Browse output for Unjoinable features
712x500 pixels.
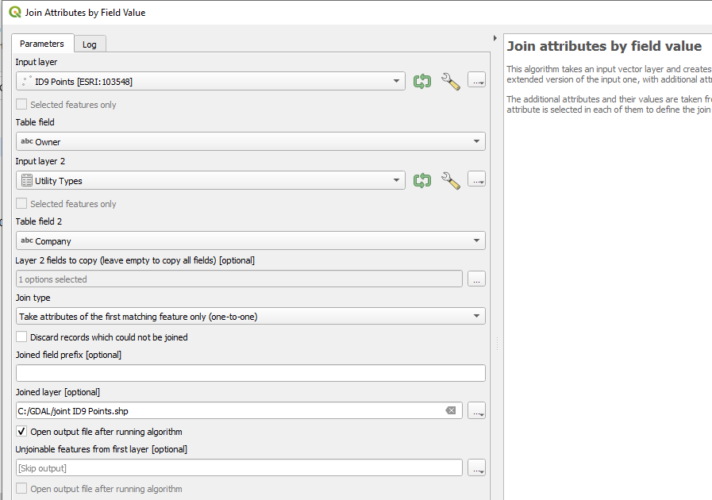click(476, 468)
